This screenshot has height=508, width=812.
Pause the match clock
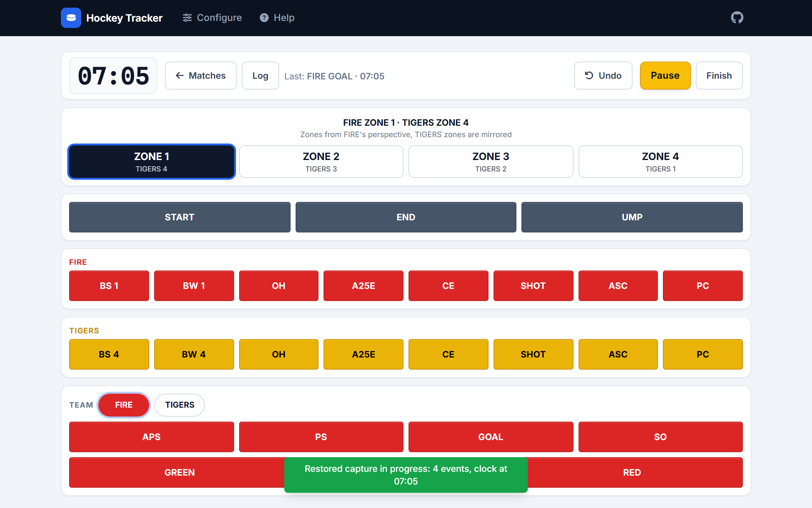[x=665, y=76]
